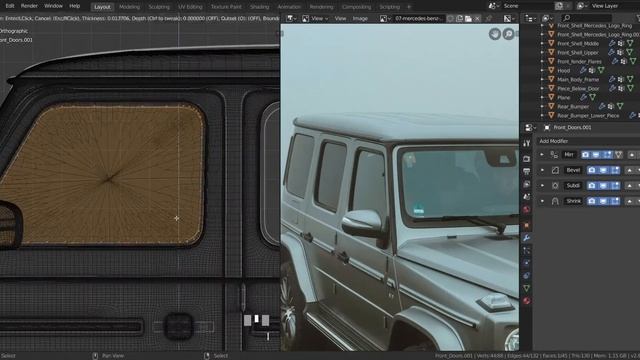Unlink the image with the X icon
640x360 pixels.
point(477,18)
